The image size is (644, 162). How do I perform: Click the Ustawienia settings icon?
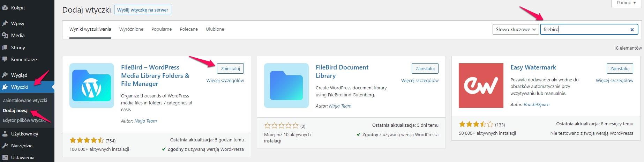[x=5, y=157]
